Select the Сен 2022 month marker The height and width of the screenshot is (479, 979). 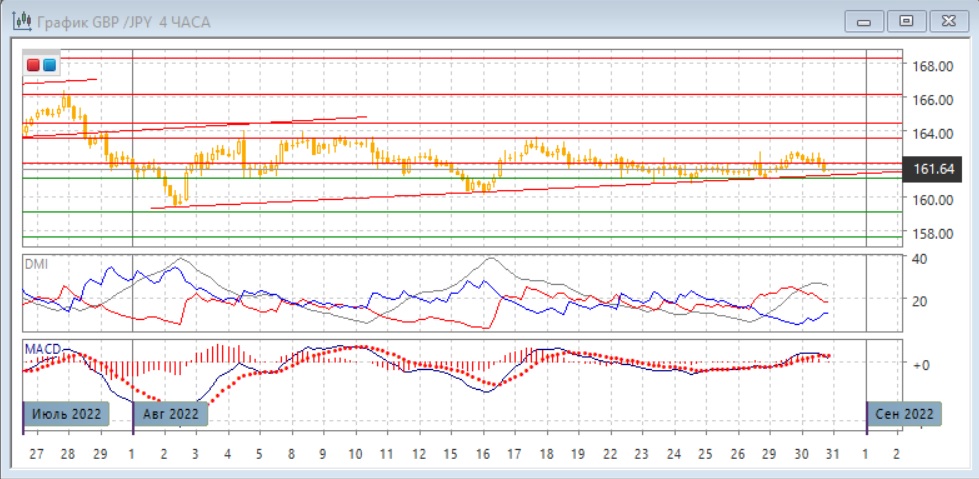click(x=904, y=413)
